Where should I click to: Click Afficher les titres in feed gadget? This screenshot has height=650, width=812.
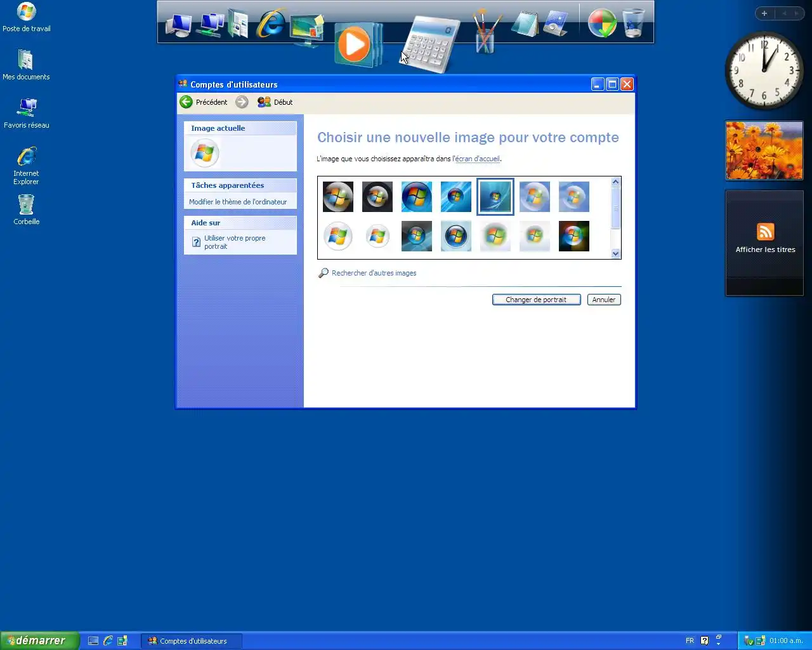pyautogui.click(x=765, y=249)
